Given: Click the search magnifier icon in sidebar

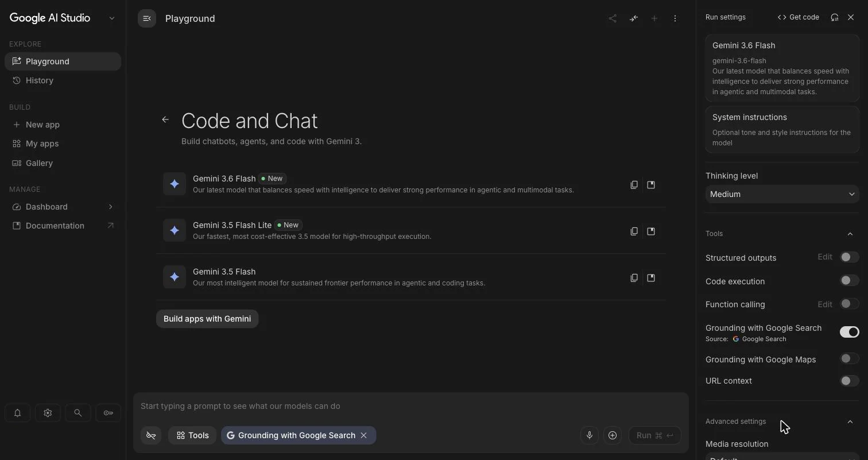Looking at the screenshot, I should pos(78,413).
